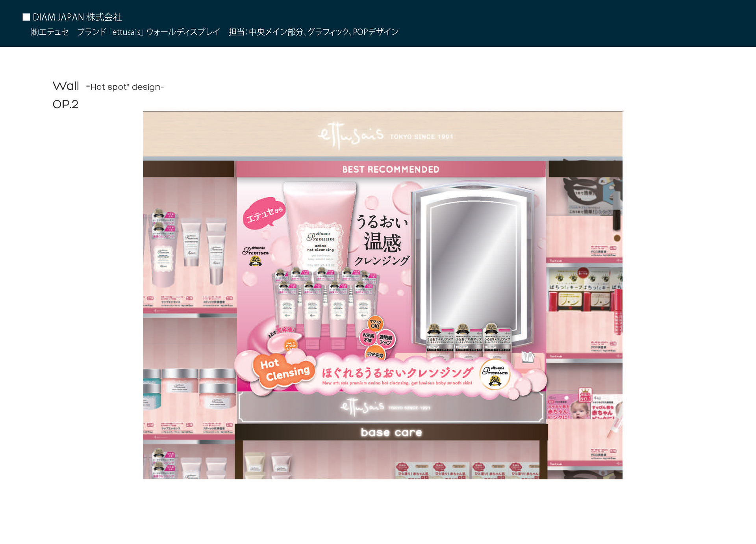Click the "ほぐれるうるおいクレンジング" banner text
The height and width of the screenshot is (544, 756).
(x=397, y=372)
